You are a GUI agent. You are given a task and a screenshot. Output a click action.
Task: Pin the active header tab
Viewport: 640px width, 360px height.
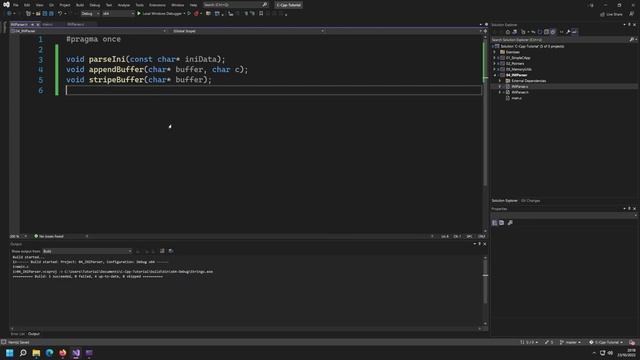32,24
